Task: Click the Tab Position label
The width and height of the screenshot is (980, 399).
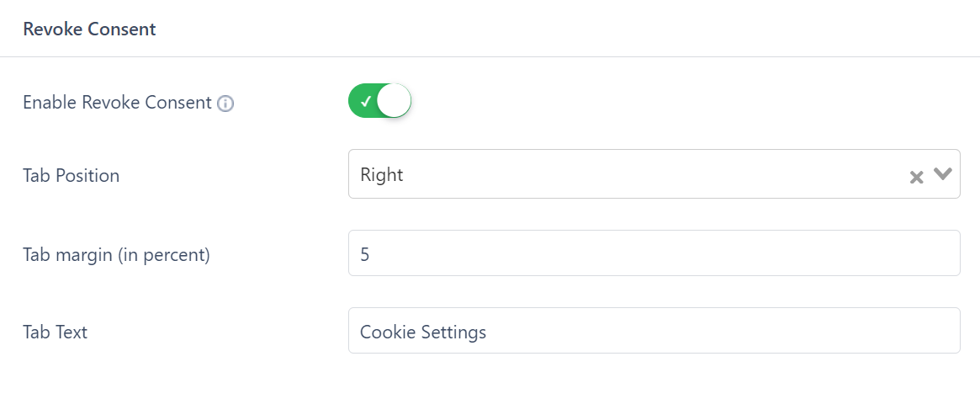Action: (x=72, y=176)
